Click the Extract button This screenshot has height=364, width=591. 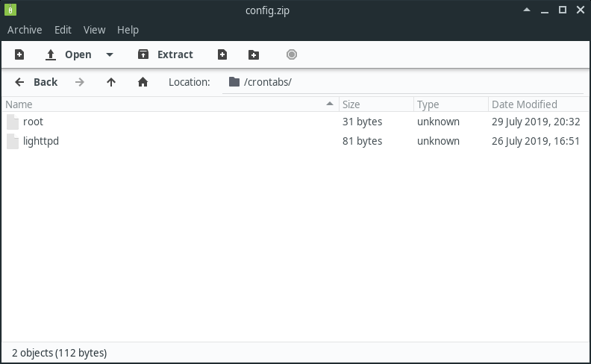[165, 54]
